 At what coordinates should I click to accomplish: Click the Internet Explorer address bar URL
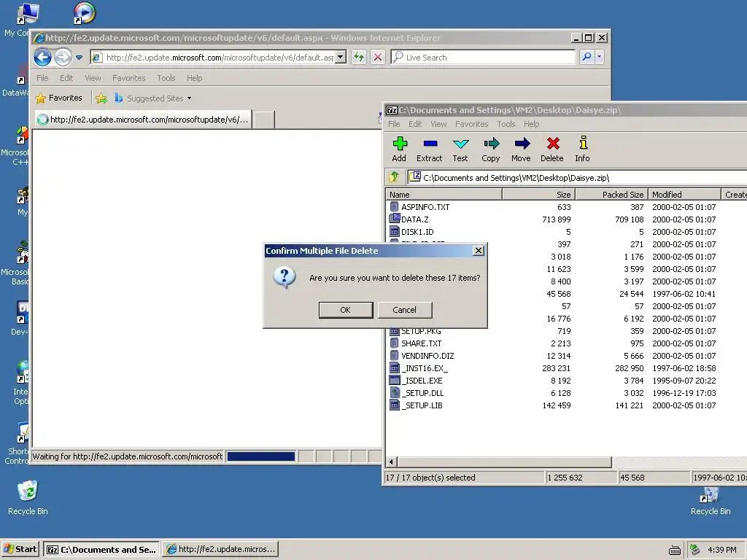point(220,57)
